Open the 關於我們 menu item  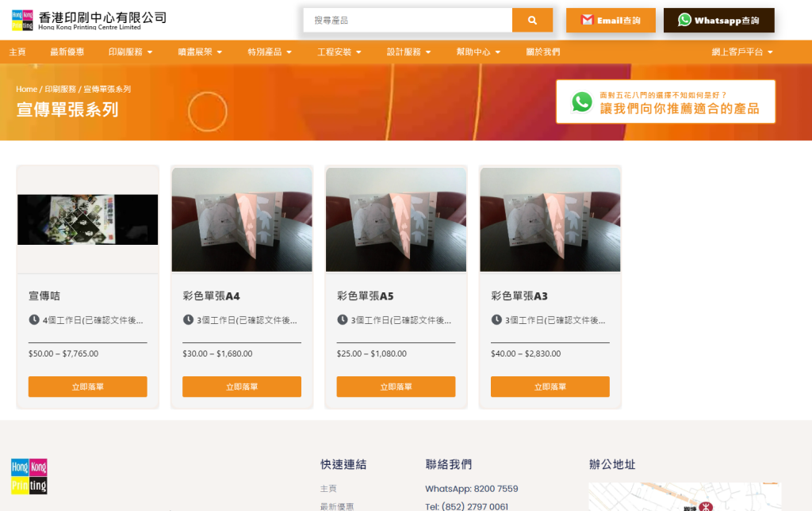[x=542, y=52]
